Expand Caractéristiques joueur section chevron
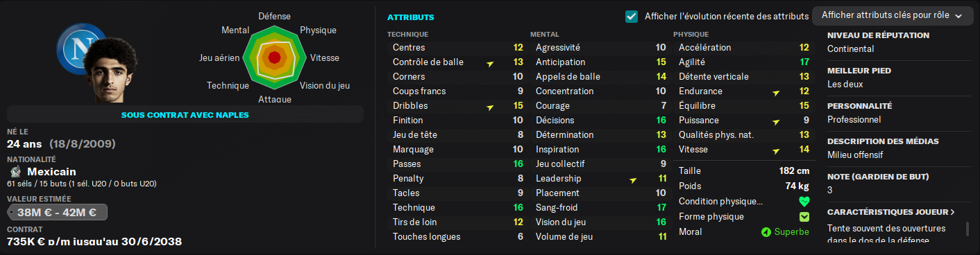 [x=952, y=212]
